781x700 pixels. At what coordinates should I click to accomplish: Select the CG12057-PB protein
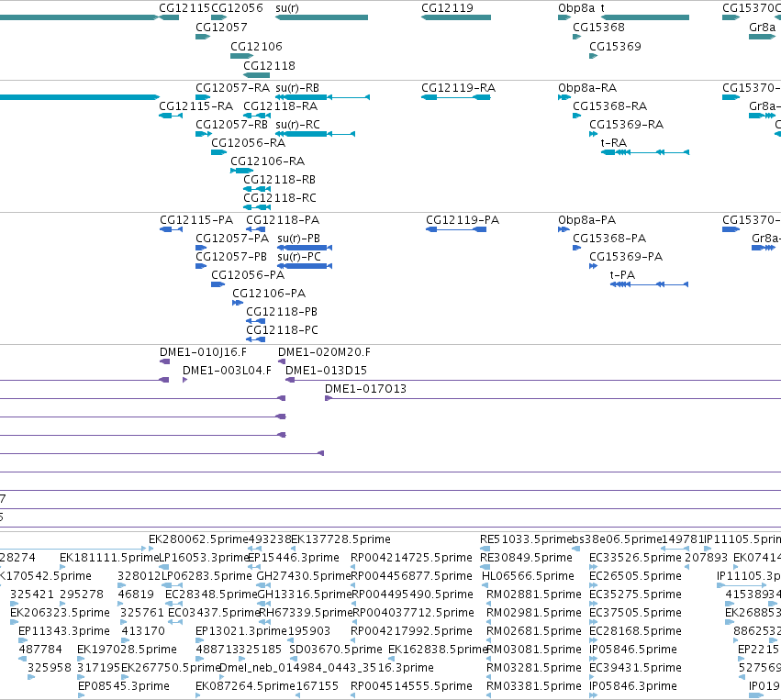point(201,266)
